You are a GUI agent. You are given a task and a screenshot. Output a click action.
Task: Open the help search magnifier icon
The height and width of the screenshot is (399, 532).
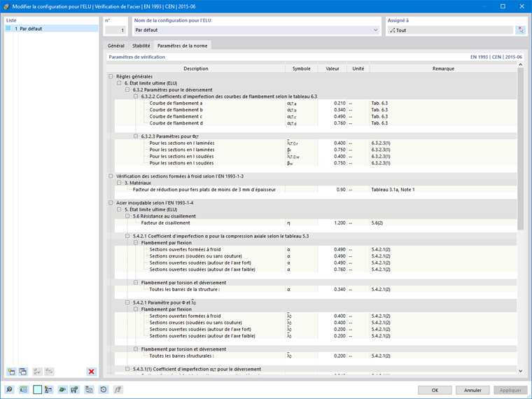[x=9, y=389]
